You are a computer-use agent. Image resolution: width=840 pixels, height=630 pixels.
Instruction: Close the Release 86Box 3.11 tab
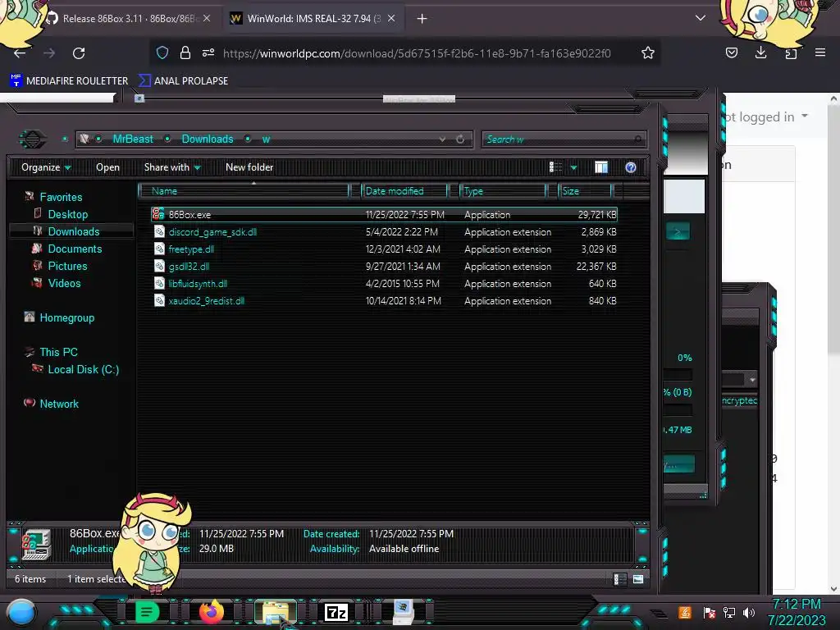[x=207, y=19]
